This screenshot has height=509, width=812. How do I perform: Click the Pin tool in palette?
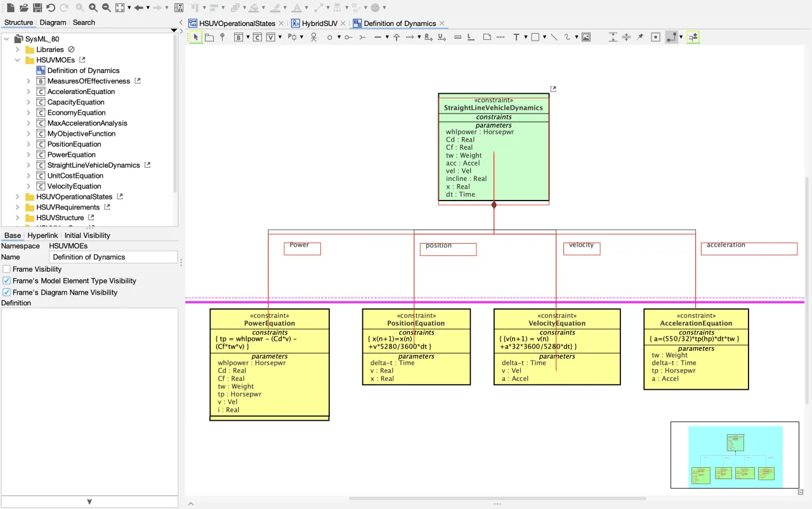(640, 37)
